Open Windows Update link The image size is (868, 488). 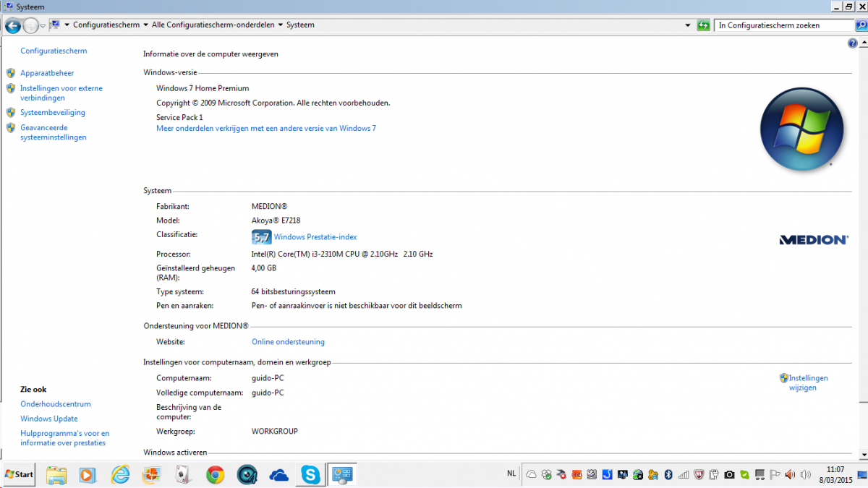click(49, 419)
